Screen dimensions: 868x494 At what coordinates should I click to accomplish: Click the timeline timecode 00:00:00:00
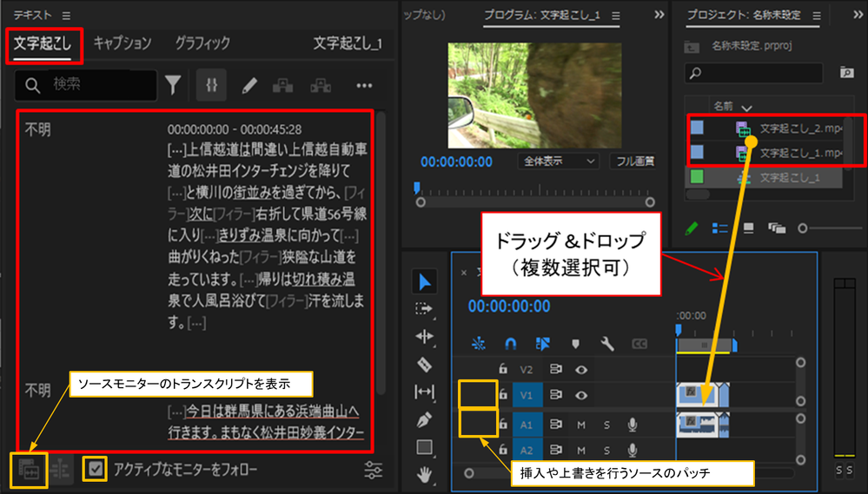[509, 306]
